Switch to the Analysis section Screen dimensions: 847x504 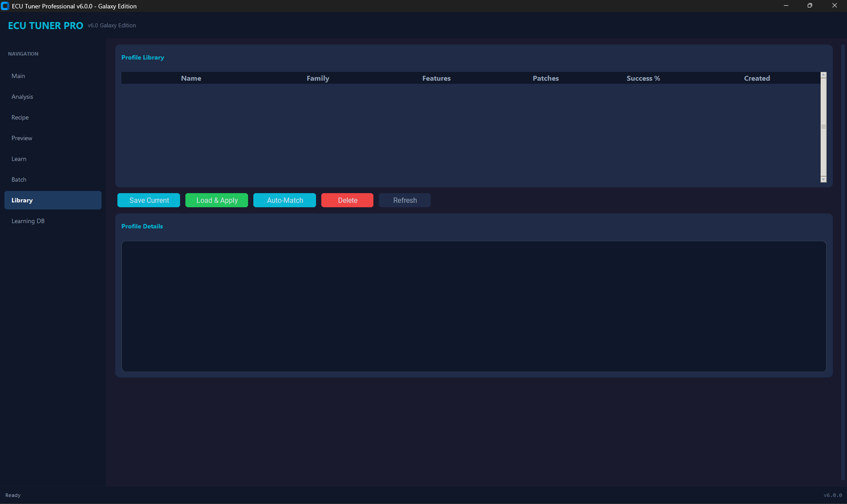tap(22, 97)
